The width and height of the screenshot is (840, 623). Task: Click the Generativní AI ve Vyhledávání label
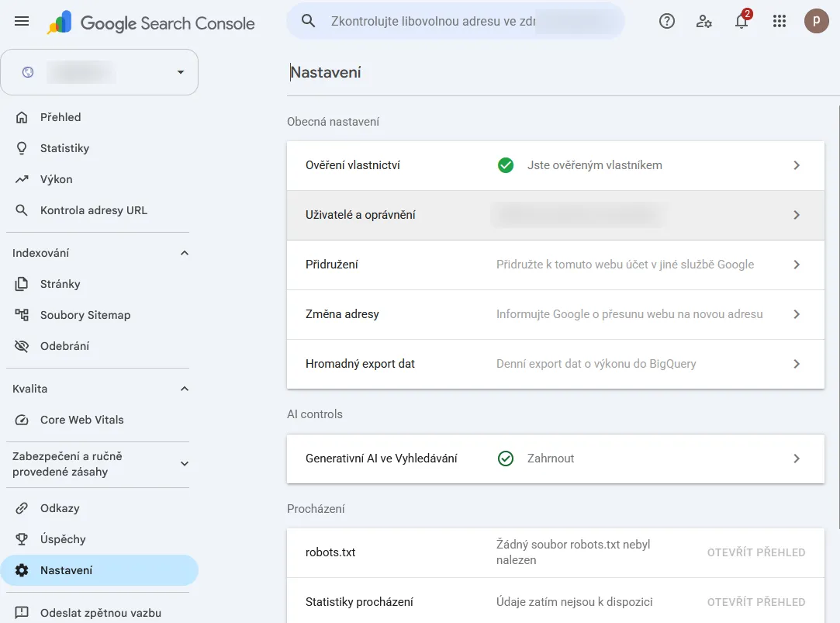coord(382,459)
